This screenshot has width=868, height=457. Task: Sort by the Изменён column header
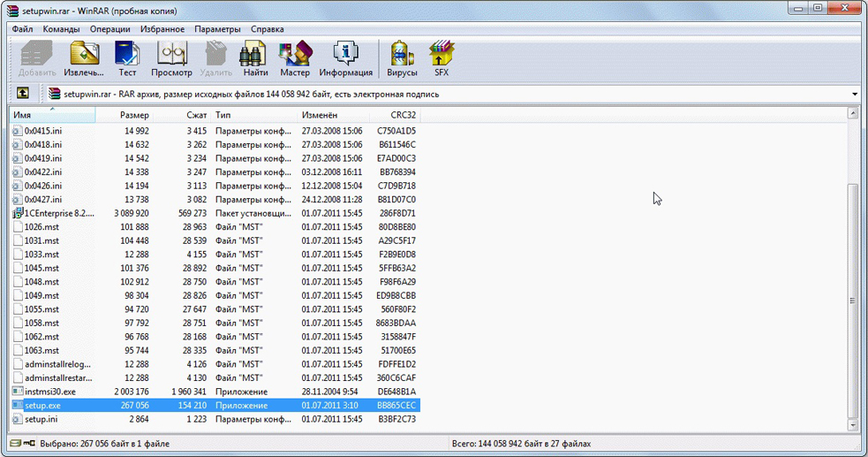pos(333,115)
